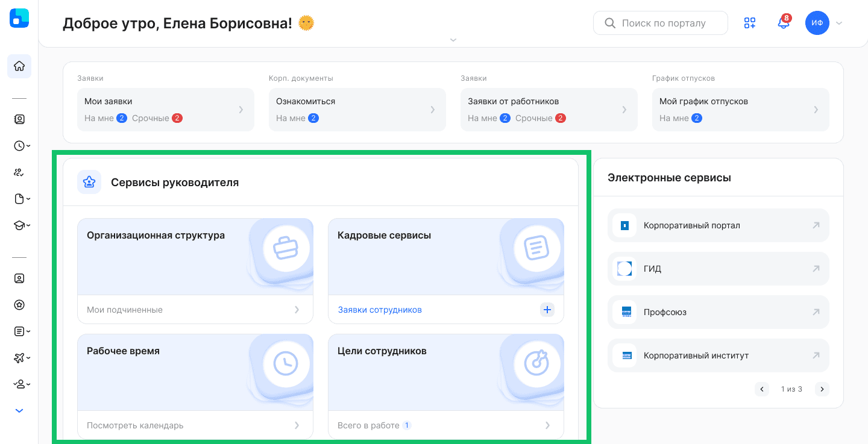Open Корпоративный портал external link
The height and width of the screenshot is (444, 868).
coord(718,225)
